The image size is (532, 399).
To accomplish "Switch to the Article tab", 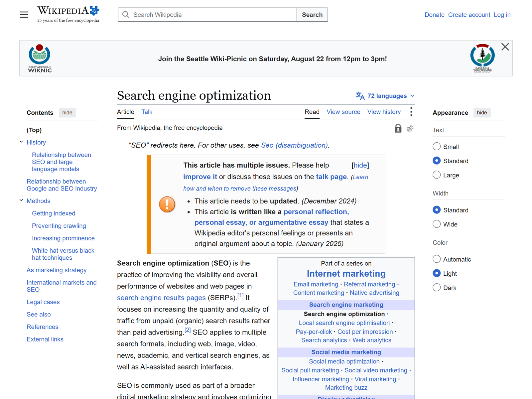I will pyautogui.click(x=126, y=112).
